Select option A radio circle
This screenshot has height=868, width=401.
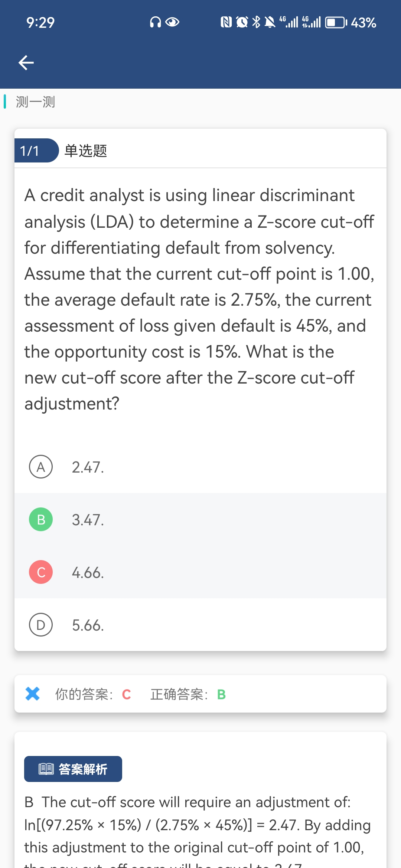pyautogui.click(x=41, y=467)
